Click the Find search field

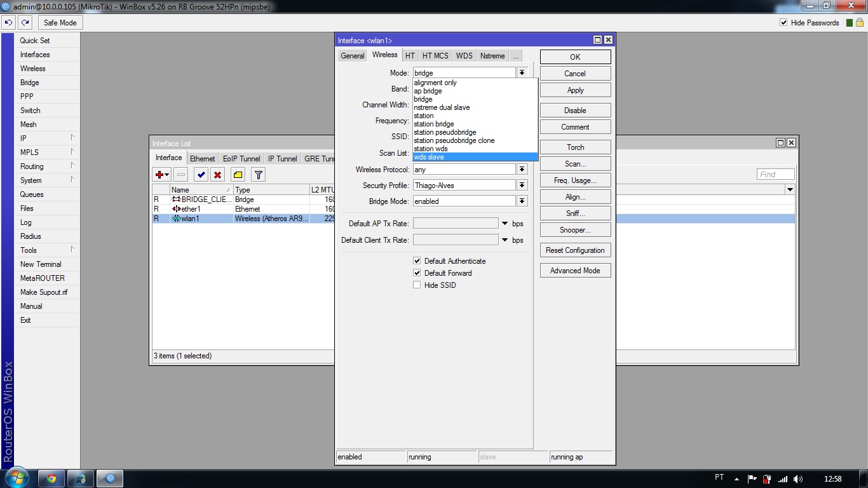coord(775,174)
